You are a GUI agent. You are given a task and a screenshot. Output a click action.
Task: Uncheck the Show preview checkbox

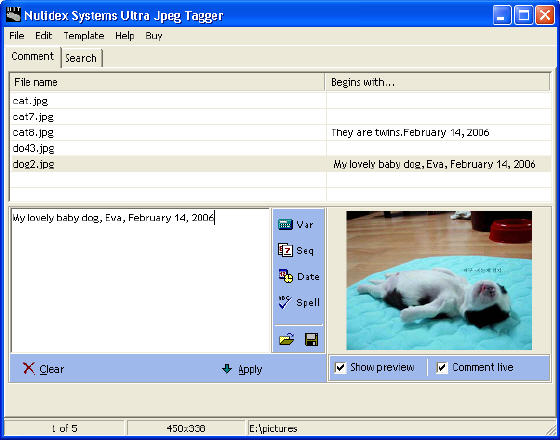(x=340, y=368)
